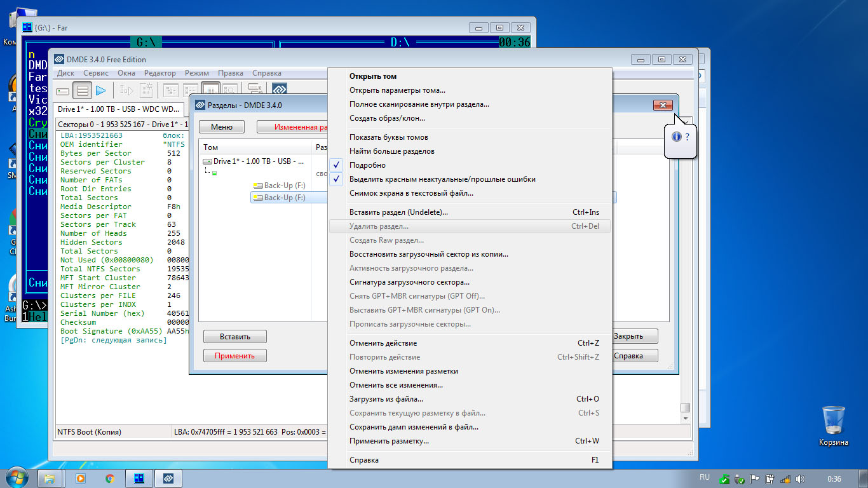Select 'Вставить раздел (Undelete)...' menu item
Viewport: 868px width, 488px height.
click(398, 212)
